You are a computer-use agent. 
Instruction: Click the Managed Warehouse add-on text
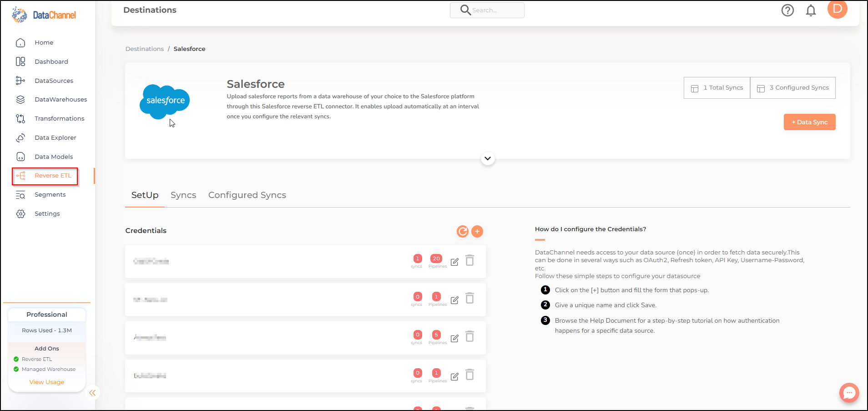tap(49, 369)
